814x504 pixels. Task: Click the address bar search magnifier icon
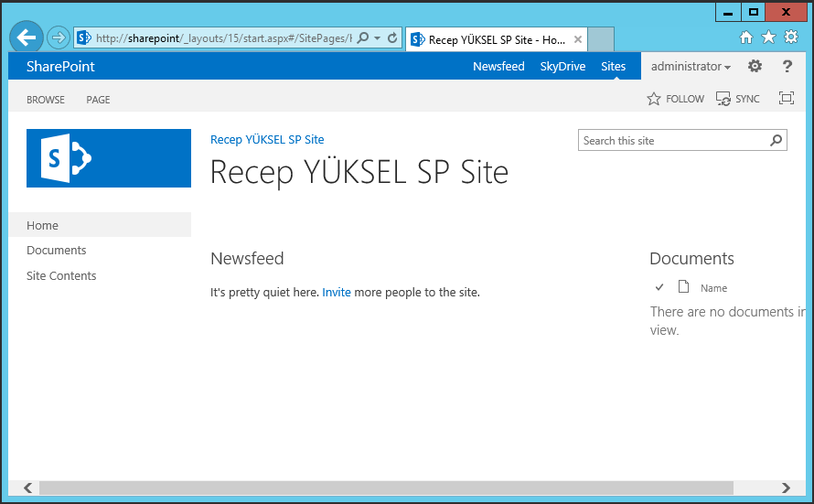(x=363, y=38)
